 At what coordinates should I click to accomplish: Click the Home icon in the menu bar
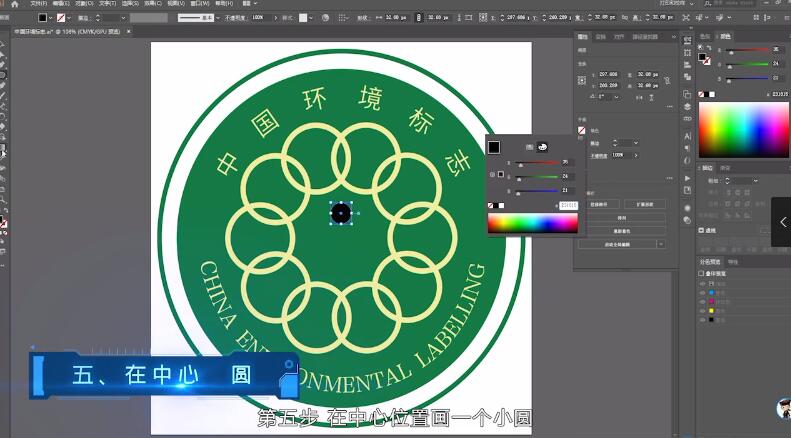pyautogui.click(x=15, y=4)
